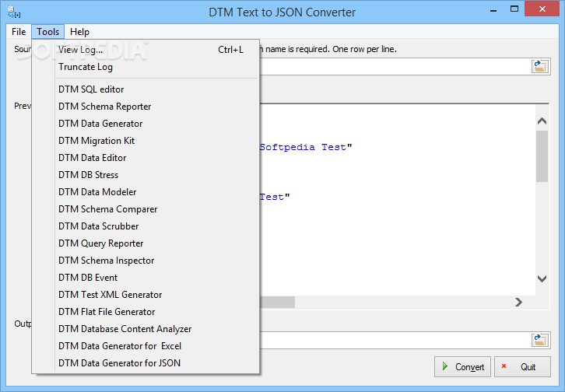Click the preview horizontal scroll right arrow

coord(518,302)
